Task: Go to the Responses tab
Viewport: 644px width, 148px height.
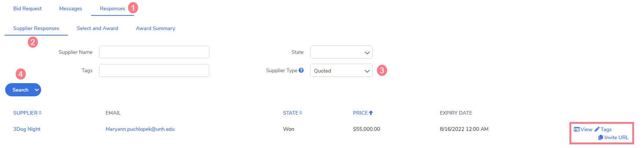Action: tap(112, 8)
